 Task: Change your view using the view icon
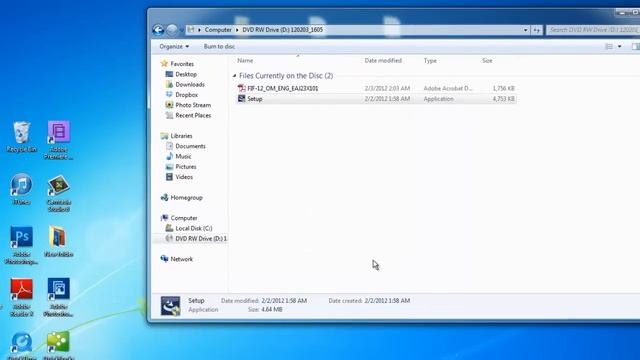609,47
